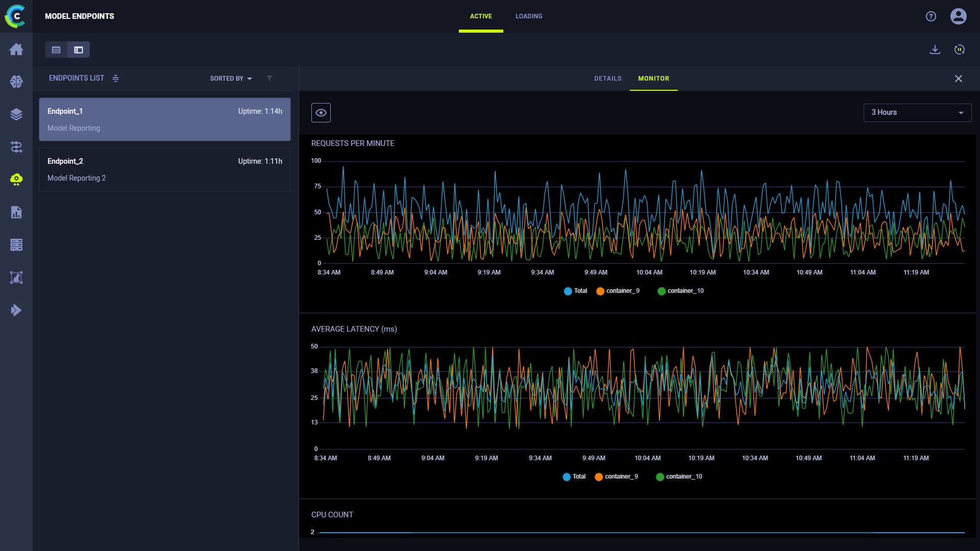Image resolution: width=980 pixels, height=551 pixels.
Task: Open the user profile avatar
Action: [x=959, y=16]
